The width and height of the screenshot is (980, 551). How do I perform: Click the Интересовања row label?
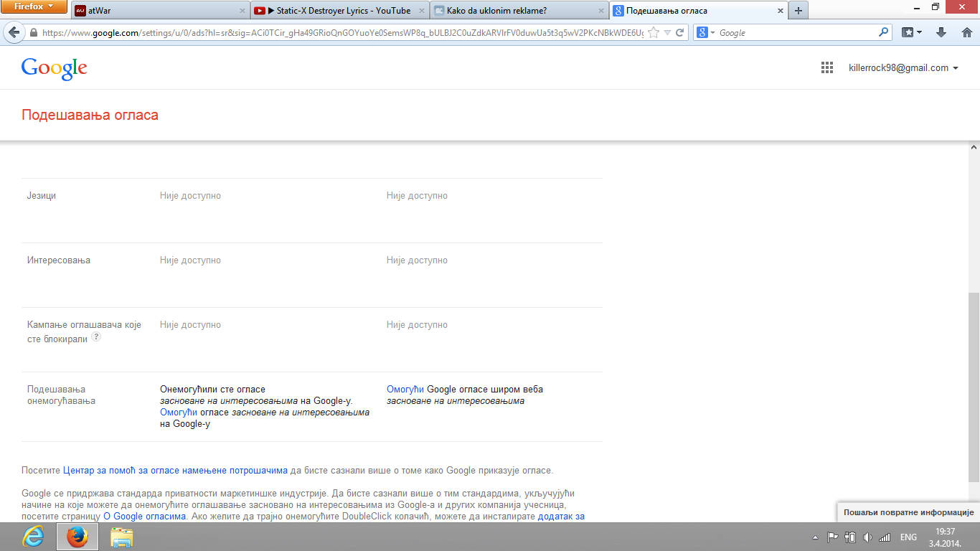pyautogui.click(x=59, y=260)
